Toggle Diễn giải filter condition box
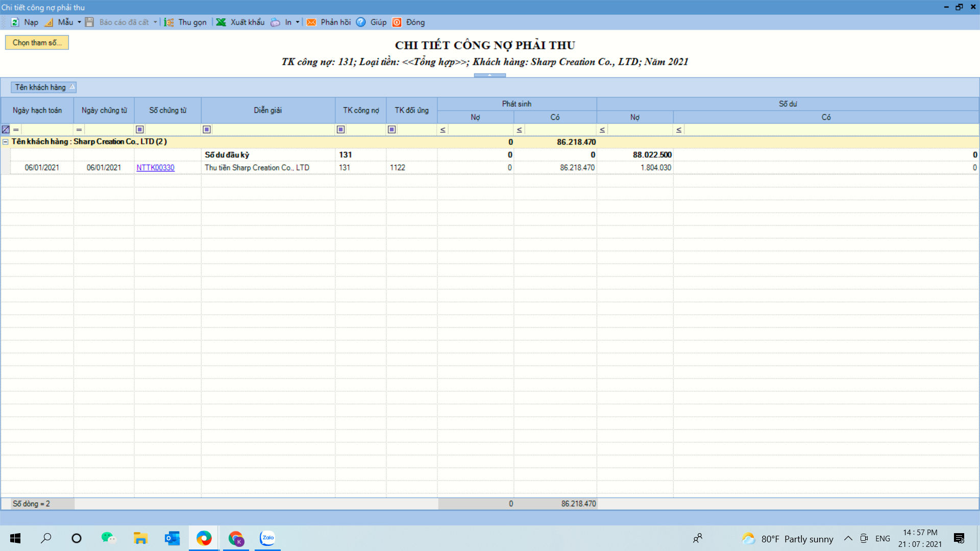The height and width of the screenshot is (551, 980). pos(207,130)
